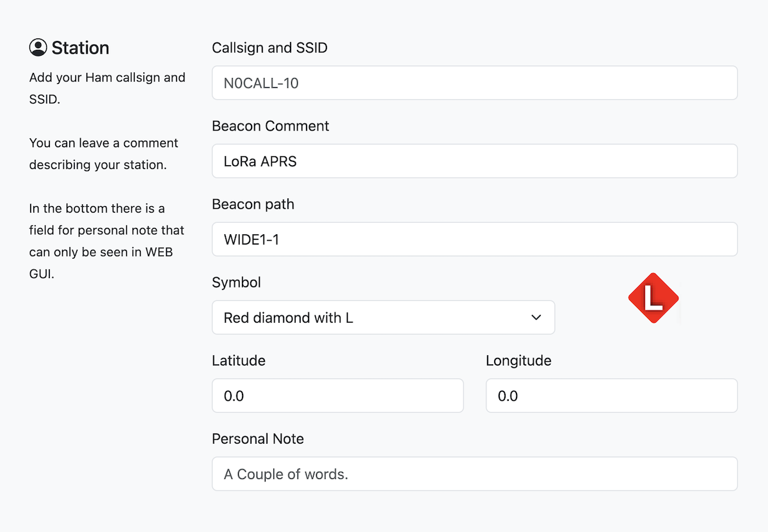This screenshot has height=532, width=768.
Task: Click the Station section heading
Action: click(x=80, y=48)
